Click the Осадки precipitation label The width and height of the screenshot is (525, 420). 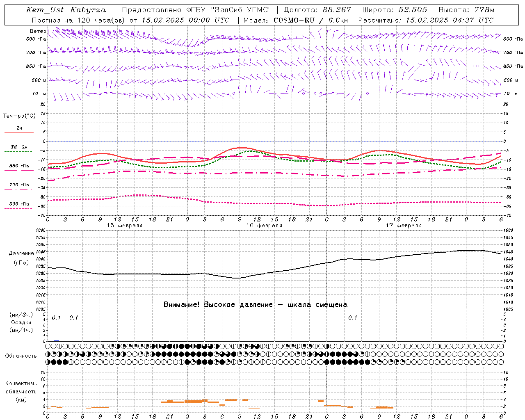[21, 322]
